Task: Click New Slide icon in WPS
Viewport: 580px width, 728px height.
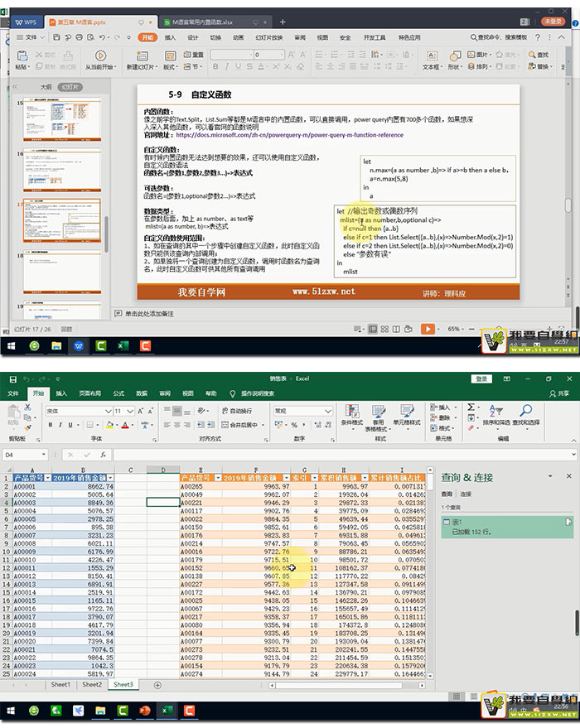Action: [x=142, y=56]
